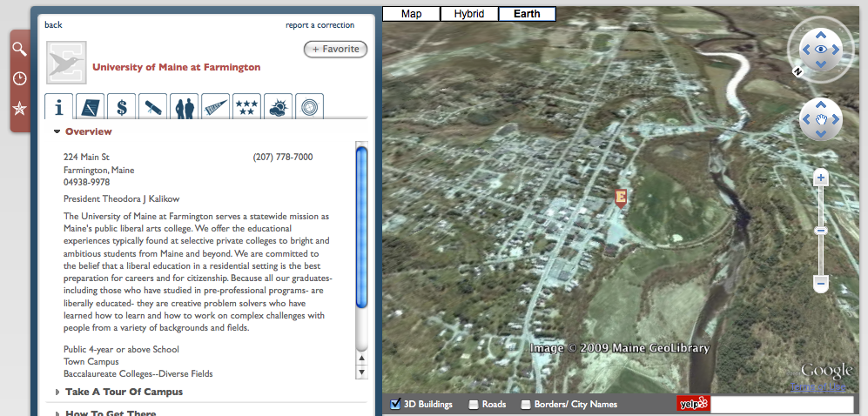Disable the 3D Buildings checkbox
The height and width of the screenshot is (416, 868).
395,405
